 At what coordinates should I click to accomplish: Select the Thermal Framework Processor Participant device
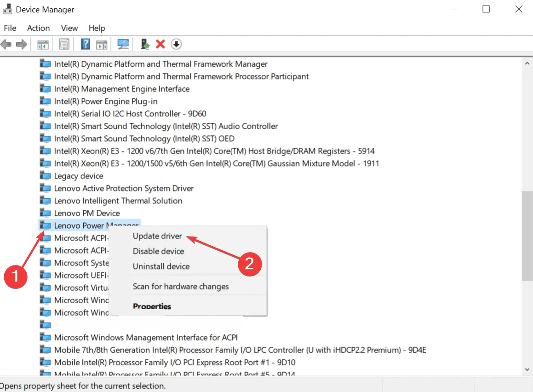point(181,76)
